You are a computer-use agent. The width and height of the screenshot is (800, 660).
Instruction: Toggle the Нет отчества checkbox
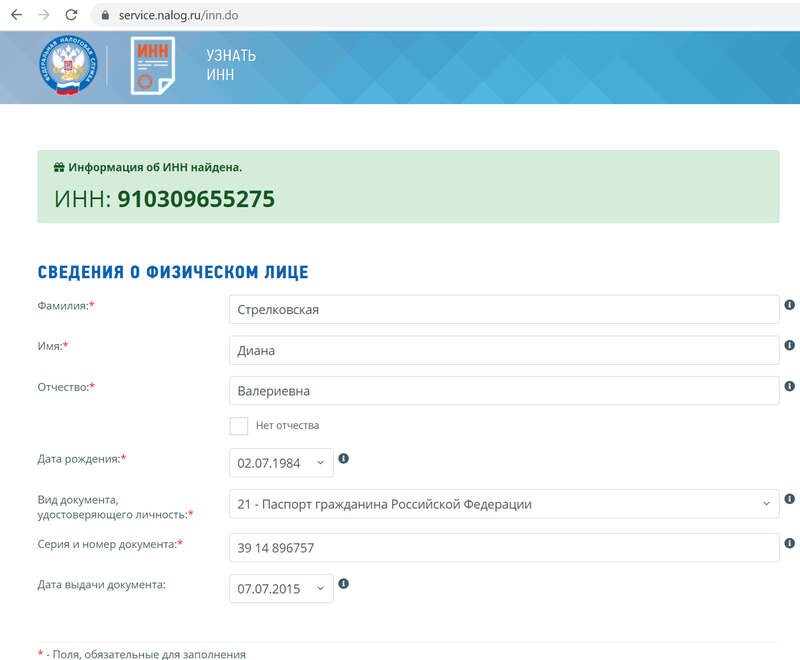tap(239, 426)
